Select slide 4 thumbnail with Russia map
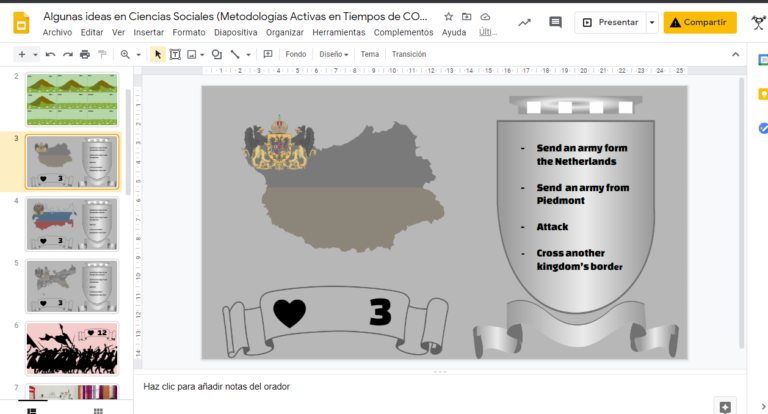Viewport: 768px width, 414px height. tap(72, 224)
